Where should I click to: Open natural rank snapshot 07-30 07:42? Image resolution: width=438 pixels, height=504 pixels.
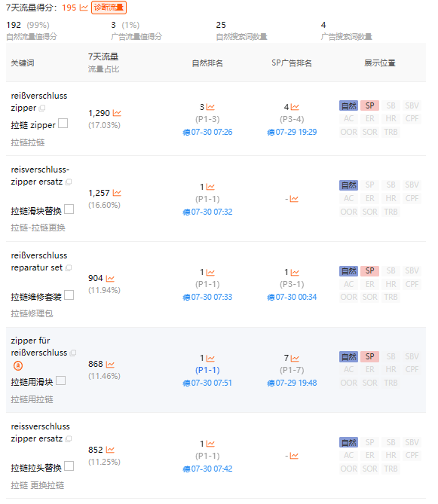(207, 469)
